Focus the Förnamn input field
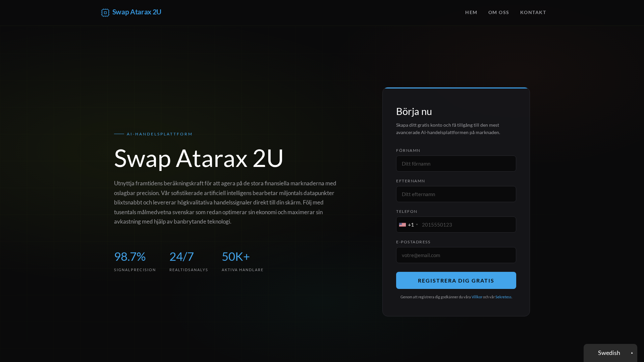 coord(456,164)
